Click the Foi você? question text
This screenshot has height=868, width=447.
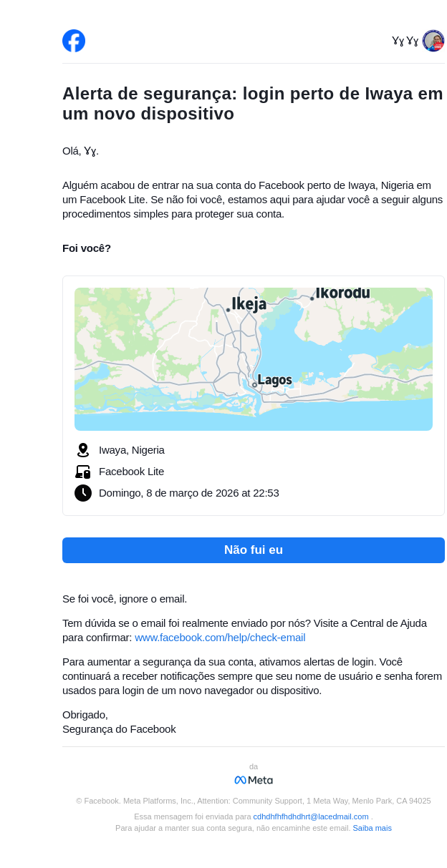click(x=87, y=248)
